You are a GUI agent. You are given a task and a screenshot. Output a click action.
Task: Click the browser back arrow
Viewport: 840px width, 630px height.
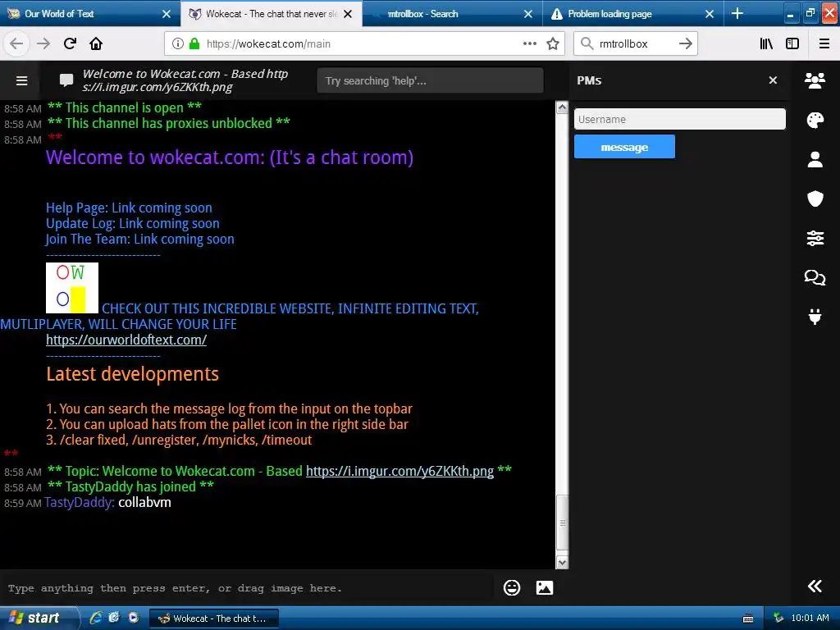tap(16, 43)
